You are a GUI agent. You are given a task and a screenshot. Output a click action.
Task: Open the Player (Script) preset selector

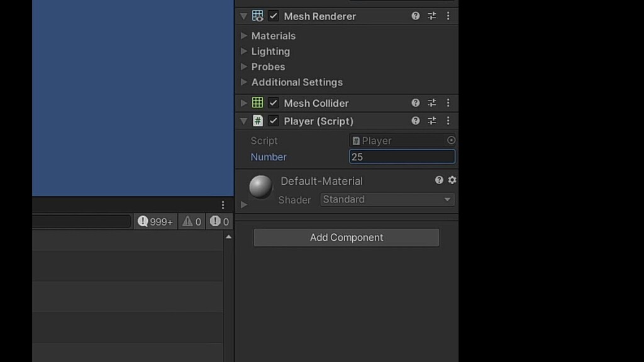coord(431,121)
